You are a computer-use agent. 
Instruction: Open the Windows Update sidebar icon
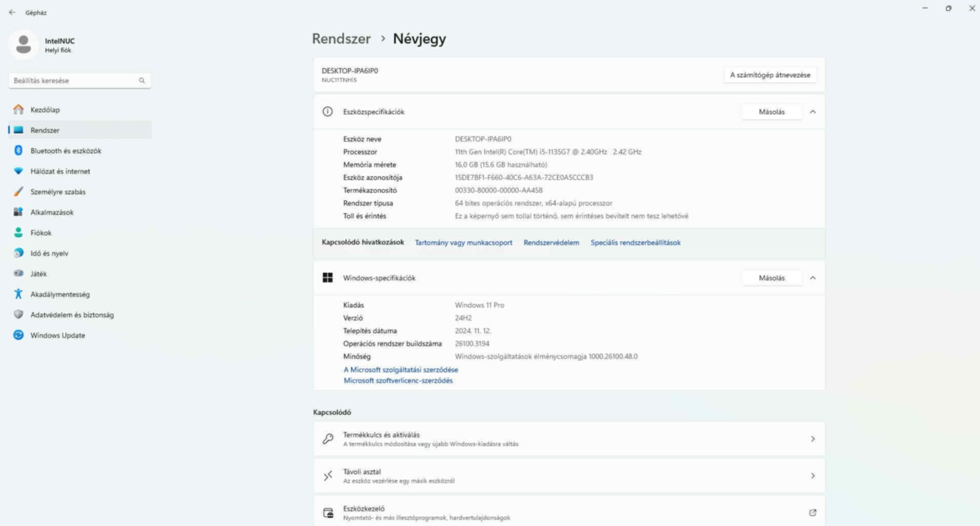coord(18,335)
